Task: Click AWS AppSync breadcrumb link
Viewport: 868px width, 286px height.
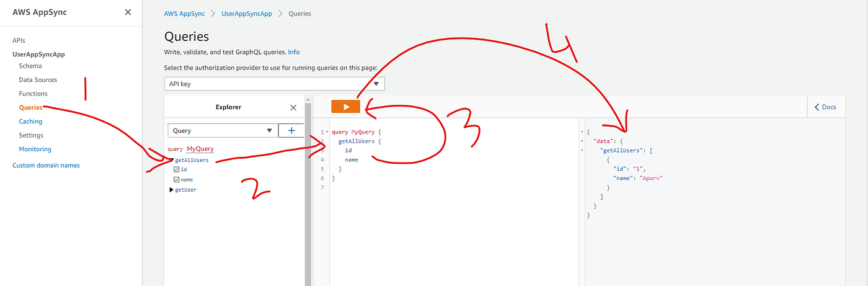Action: coord(184,13)
